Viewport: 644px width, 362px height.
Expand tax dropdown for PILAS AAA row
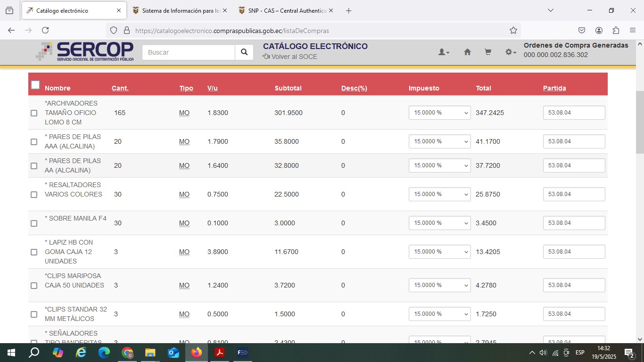click(x=439, y=141)
